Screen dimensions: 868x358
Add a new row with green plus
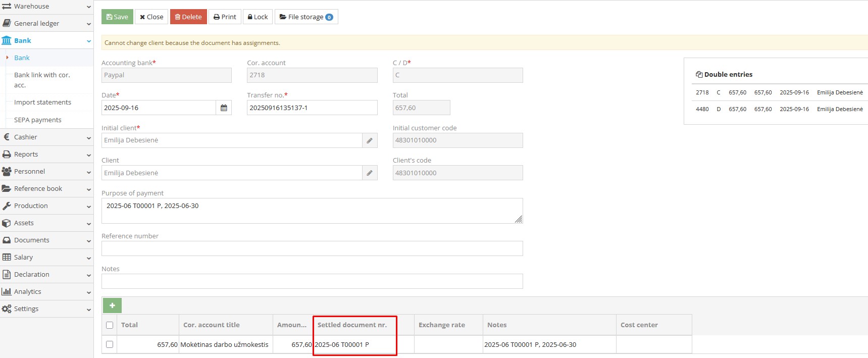[112, 305]
